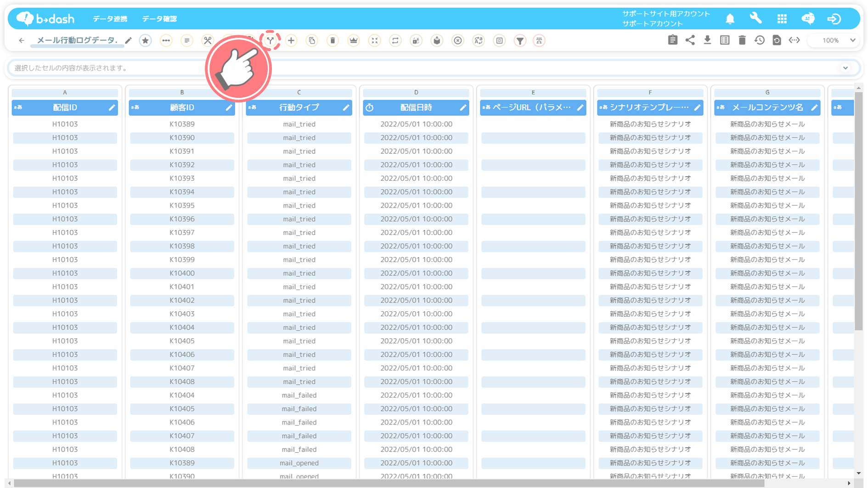Click the 行動タイプ column header
The height and width of the screenshot is (488, 868).
pyautogui.click(x=299, y=107)
